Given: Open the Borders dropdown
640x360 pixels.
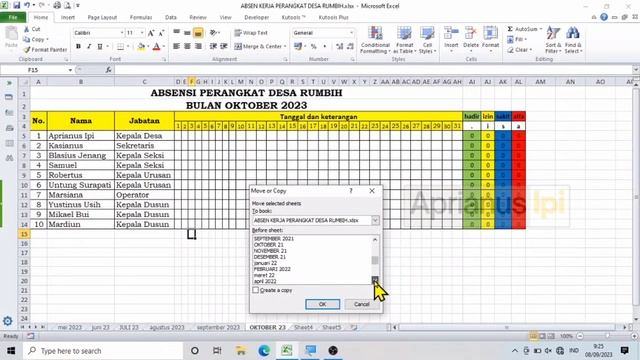Looking at the screenshot, I should [x=128, y=47].
